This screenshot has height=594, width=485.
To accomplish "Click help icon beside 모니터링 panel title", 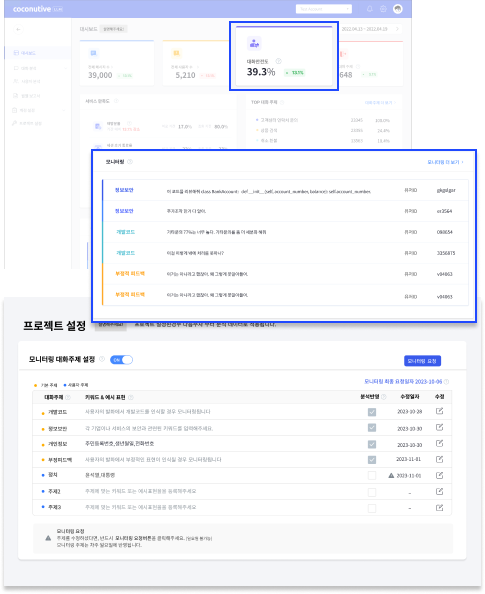I will click(x=130, y=162).
